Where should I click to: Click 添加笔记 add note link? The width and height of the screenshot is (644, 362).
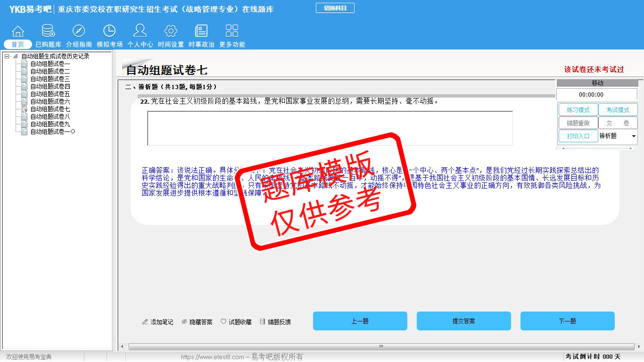[158, 322]
